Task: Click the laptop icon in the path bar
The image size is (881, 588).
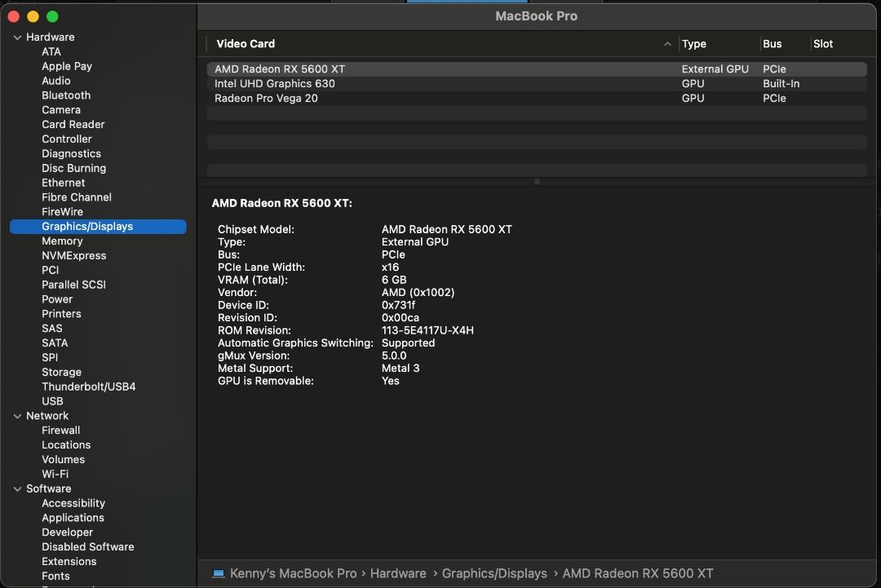Action: [219, 573]
